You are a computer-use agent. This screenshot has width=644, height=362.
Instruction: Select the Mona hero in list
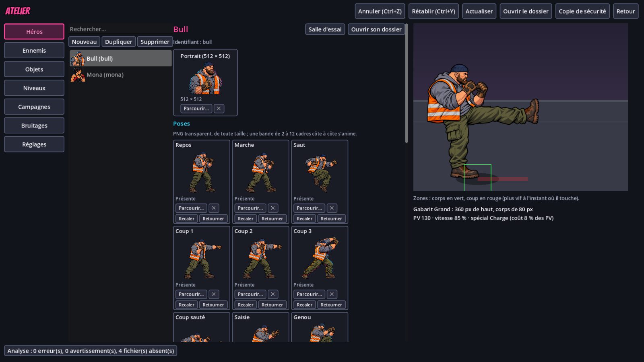coord(121,75)
